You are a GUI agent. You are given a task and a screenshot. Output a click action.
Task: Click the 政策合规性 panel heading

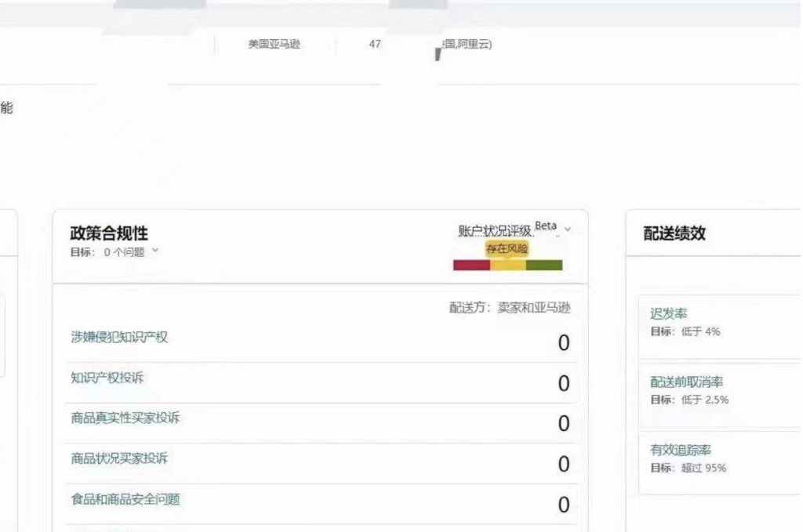109,233
